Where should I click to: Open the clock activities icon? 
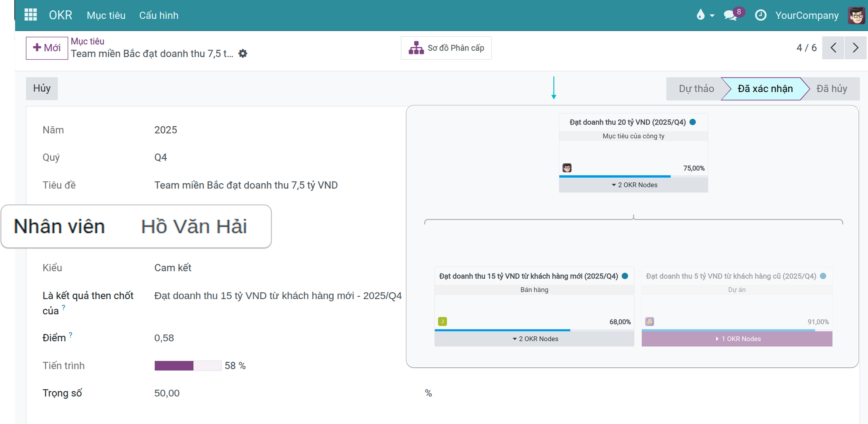(760, 15)
